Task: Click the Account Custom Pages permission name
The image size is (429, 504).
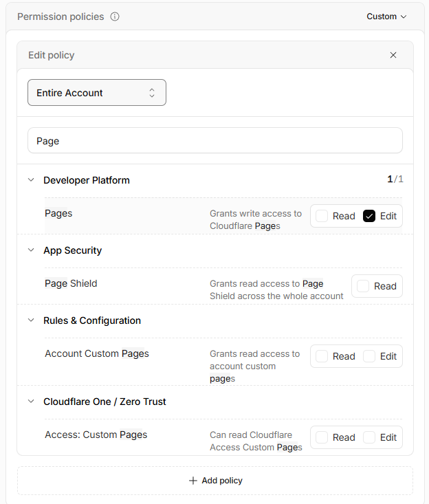Action: 97,353
